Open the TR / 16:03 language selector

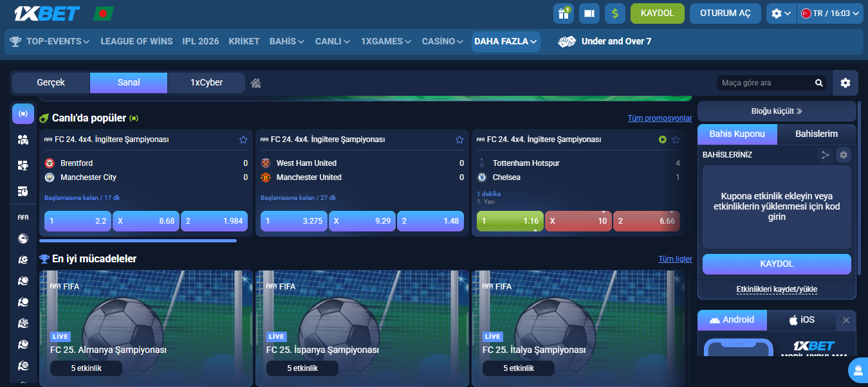click(x=830, y=13)
